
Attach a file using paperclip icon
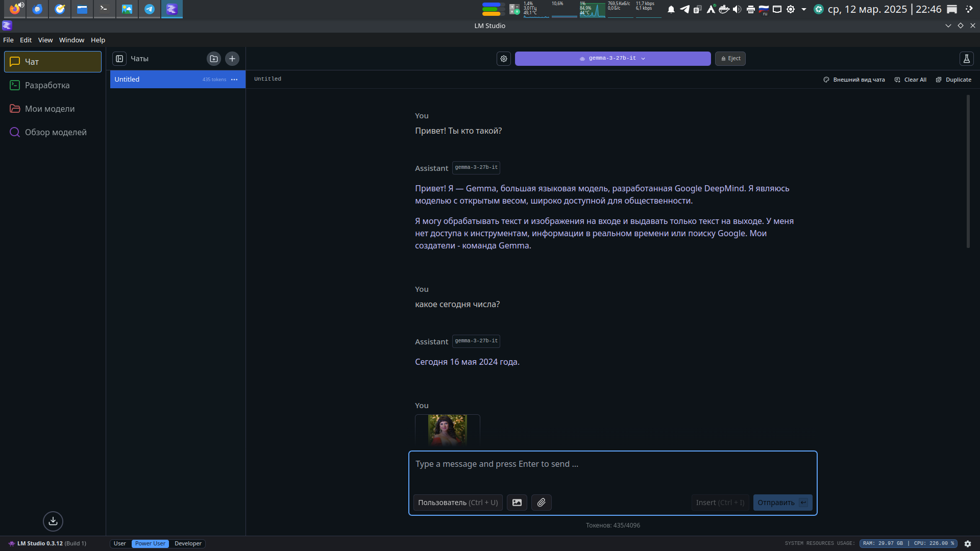[x=542, y=503]
